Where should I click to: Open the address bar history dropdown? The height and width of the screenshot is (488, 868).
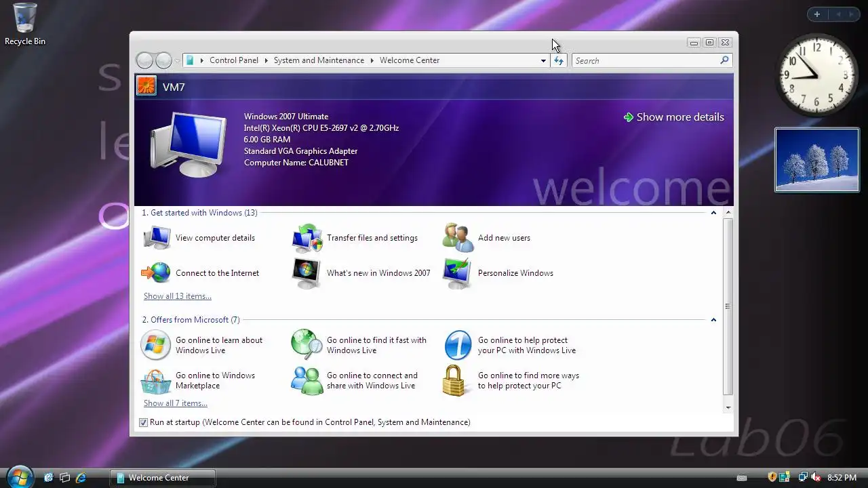(543, 60)
